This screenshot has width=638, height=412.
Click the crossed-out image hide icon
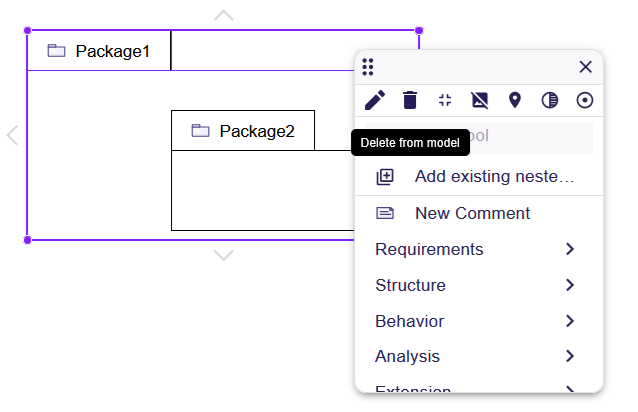coord(480,100)
